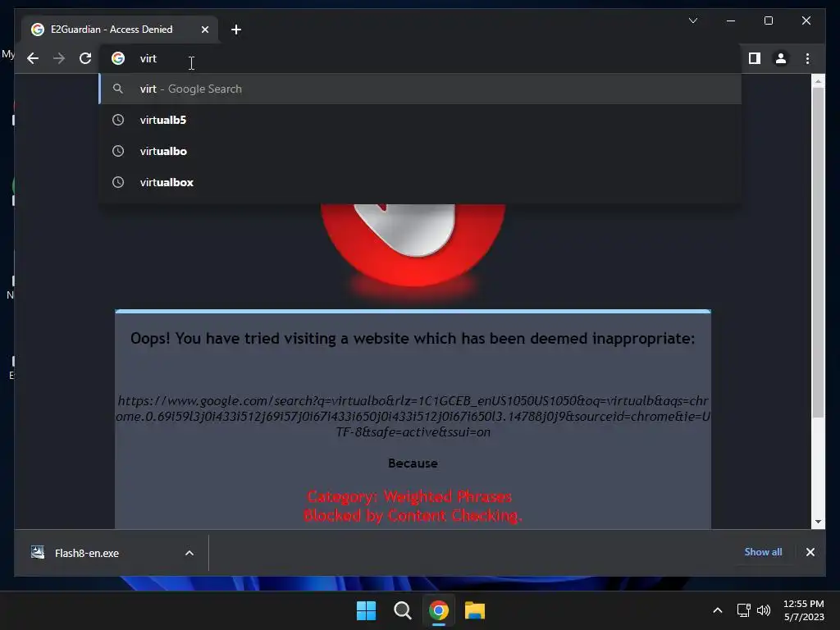Click the red stop-hand blocked image
Screen dimensions: 840x630
(x=413, y=245)
